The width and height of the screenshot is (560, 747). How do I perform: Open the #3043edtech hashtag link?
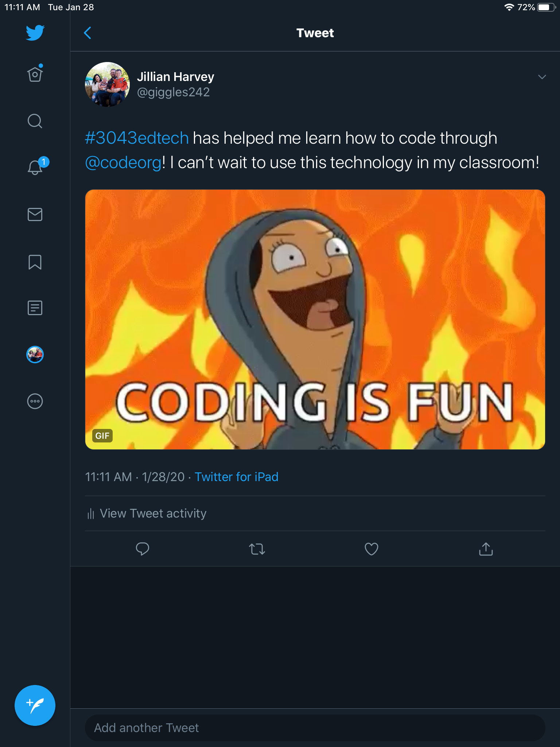click(x=137, y=138)
